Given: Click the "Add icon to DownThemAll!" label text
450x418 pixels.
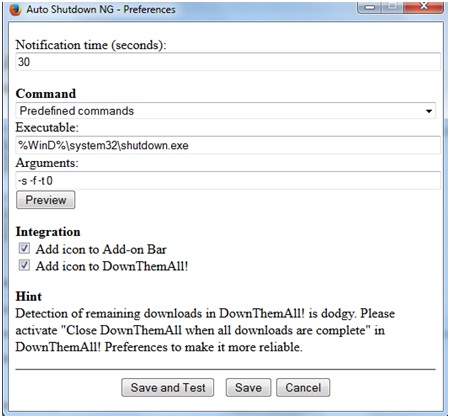Looking at the screenshot, I should 112,266.
